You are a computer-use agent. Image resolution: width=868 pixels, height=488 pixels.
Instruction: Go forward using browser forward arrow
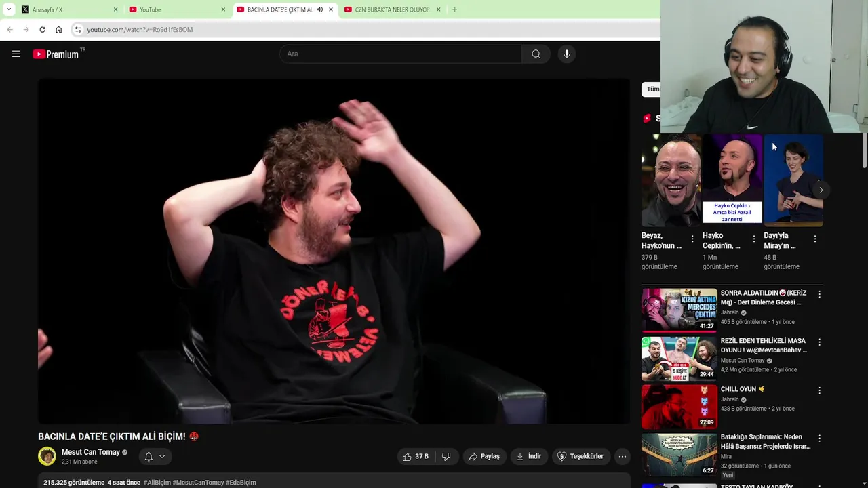click(x=26, y=30)
